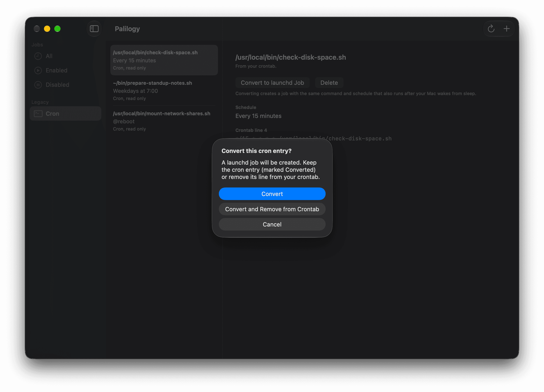Click the Palilogy window title

(x=127, y=29)
